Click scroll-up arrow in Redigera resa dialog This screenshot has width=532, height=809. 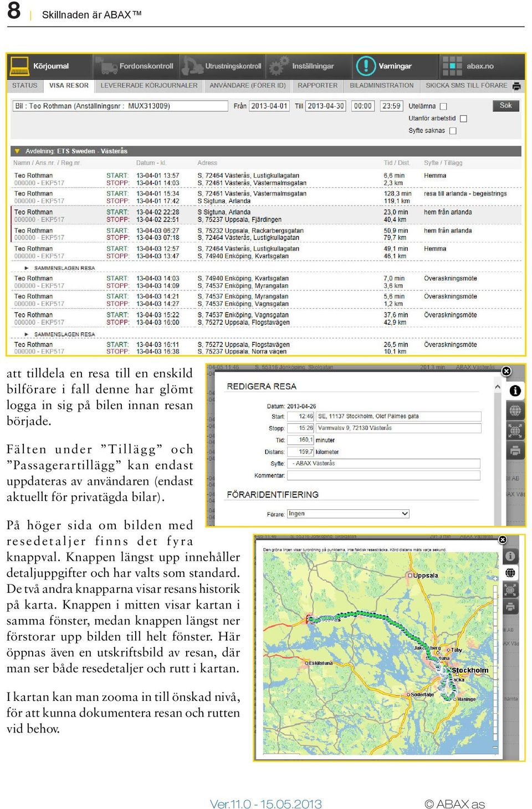(498, 387)
